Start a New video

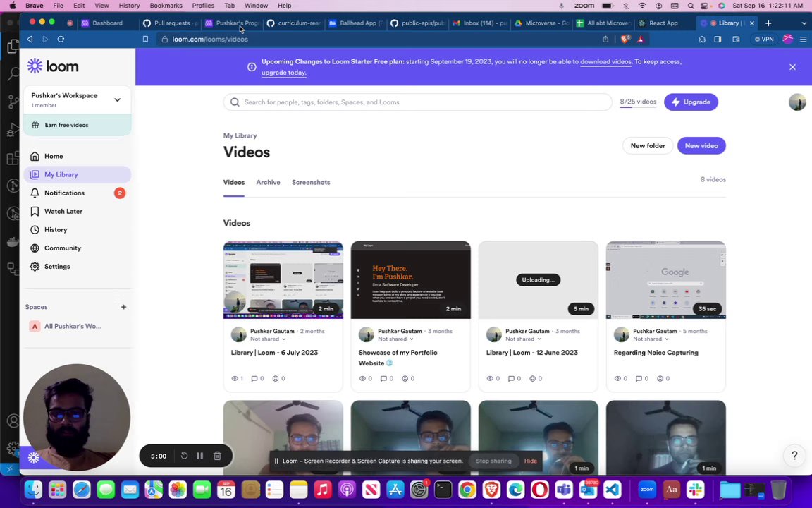[x=701, y=145]
